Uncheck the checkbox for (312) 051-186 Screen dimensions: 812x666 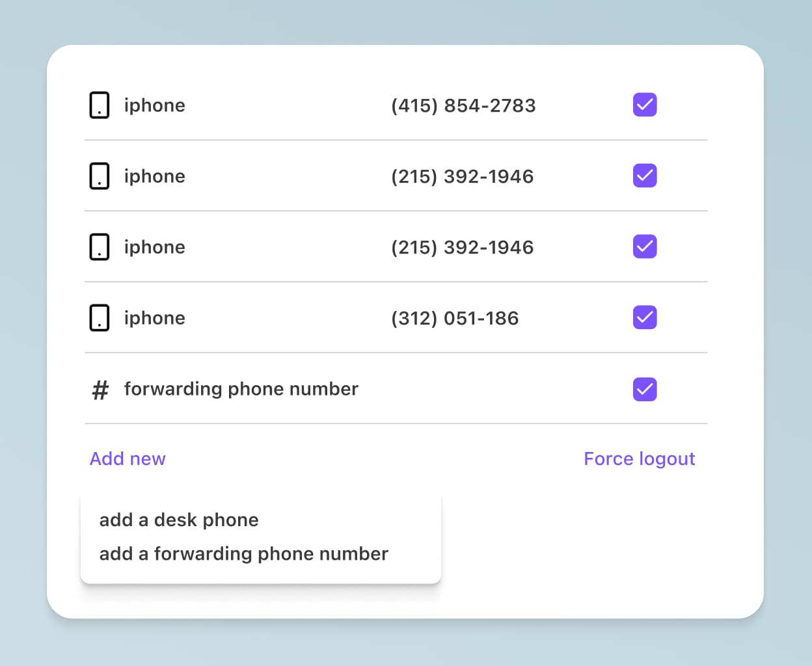645,317
